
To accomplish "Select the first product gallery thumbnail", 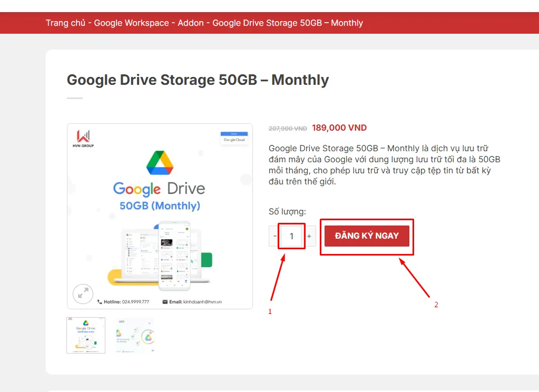I will tap(86, 335).
